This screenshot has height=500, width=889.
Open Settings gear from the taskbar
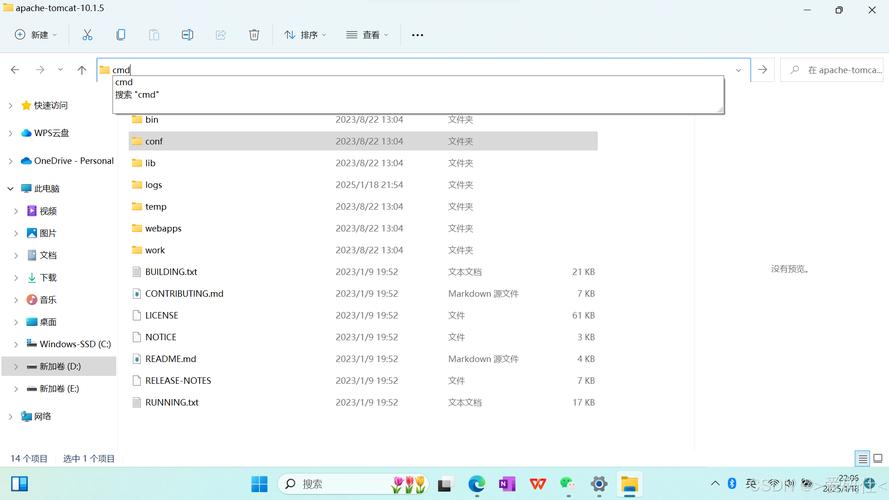[x=599, y=484]
